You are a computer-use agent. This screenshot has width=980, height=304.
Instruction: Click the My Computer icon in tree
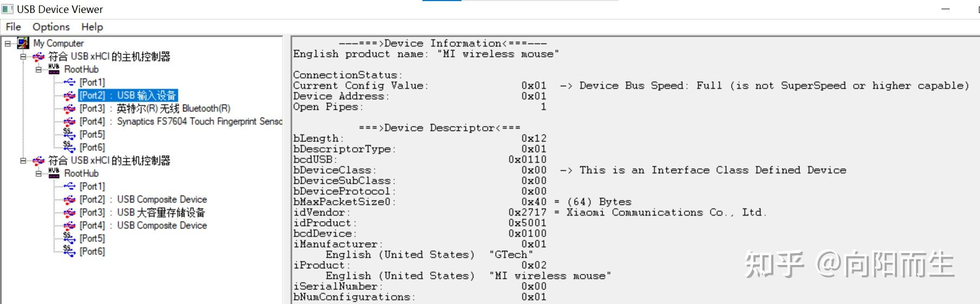(23, 43)
